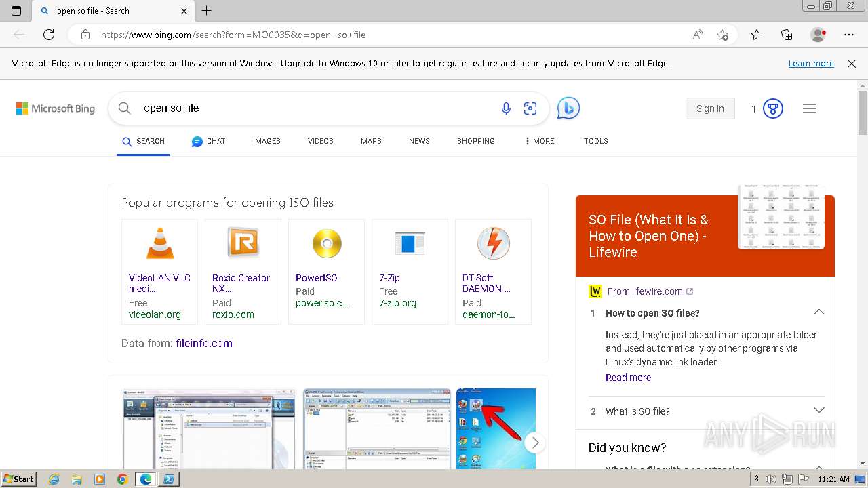Open the PowerISO link
This screenshot has height=488, width=868.
point(316,278)
